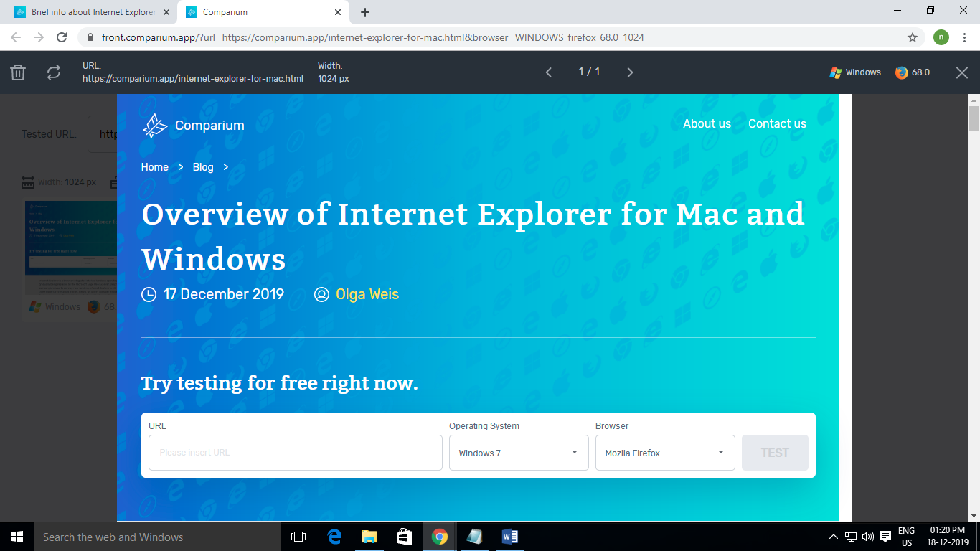Open Microsoft Word from the taskbar
The image size is (980, 551).
pos(510,537)
